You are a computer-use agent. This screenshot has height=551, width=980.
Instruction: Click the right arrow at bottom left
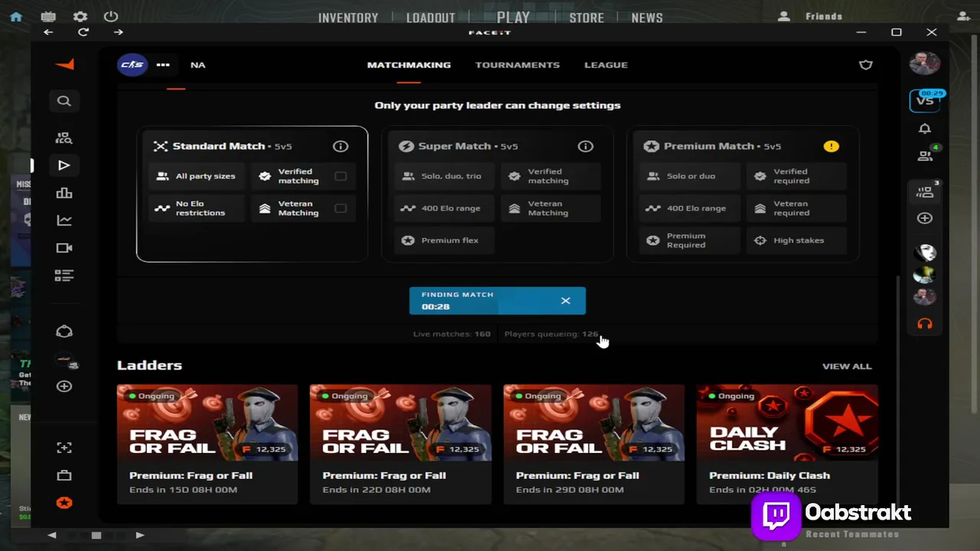pos(139,536)
